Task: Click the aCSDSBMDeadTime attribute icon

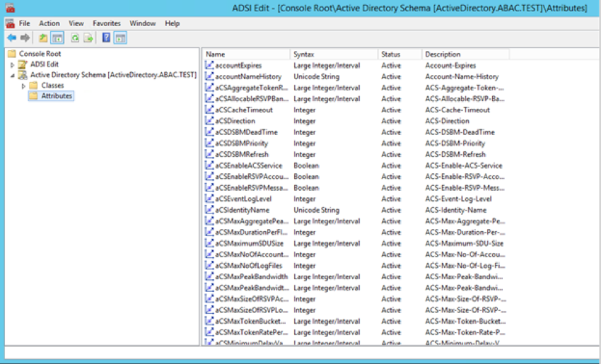Action: tap(210, 131)
